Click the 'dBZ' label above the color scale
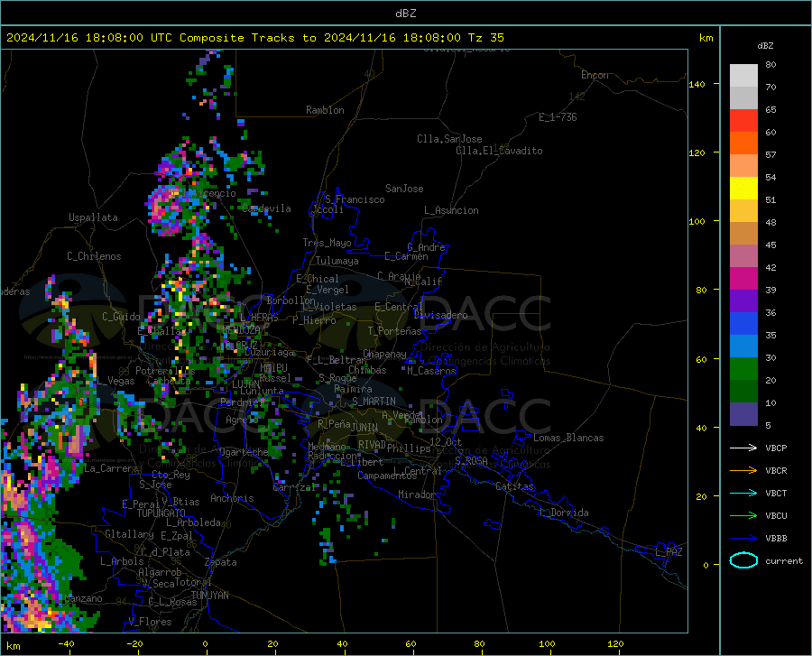The width and height of the screenshot is (812, 656). point(765,45)
